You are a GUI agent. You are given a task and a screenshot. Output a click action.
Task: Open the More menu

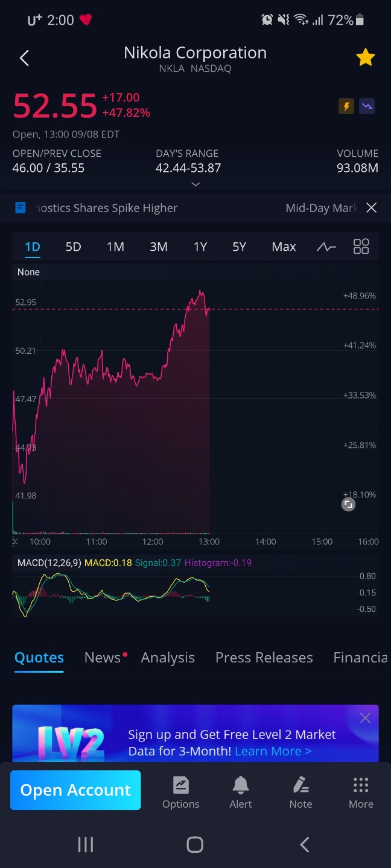[361, 792]
